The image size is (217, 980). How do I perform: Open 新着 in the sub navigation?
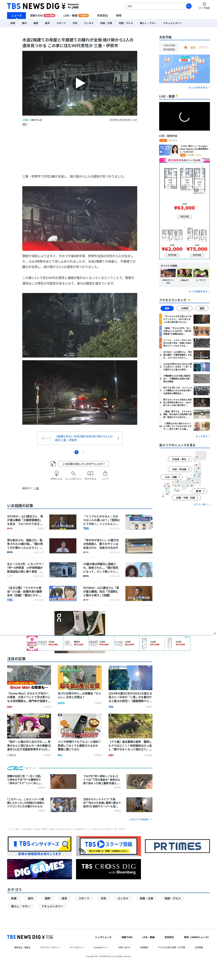point(13,23)
